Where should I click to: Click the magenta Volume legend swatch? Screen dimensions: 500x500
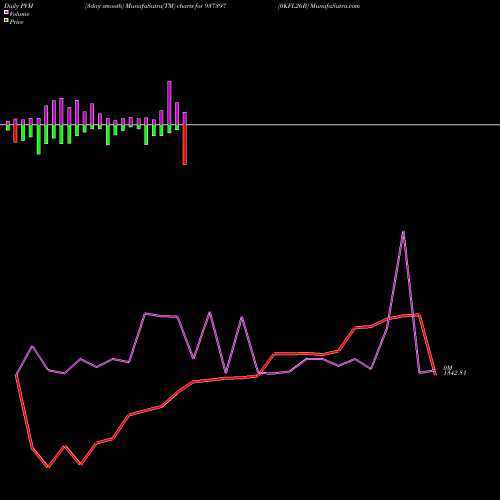pos(6,13)
